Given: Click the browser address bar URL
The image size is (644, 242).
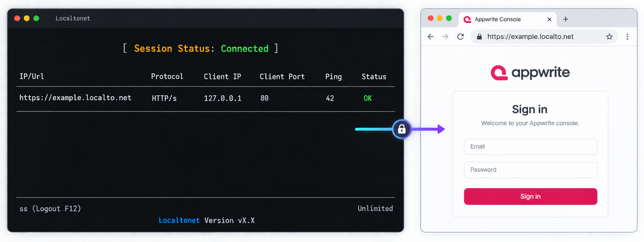Looking at the screenshot, I should [530, 37].
